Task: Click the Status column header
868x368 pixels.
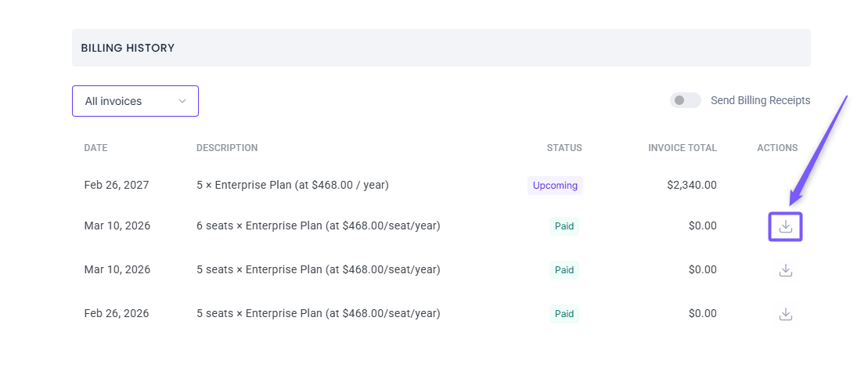Action: point(564,148)
